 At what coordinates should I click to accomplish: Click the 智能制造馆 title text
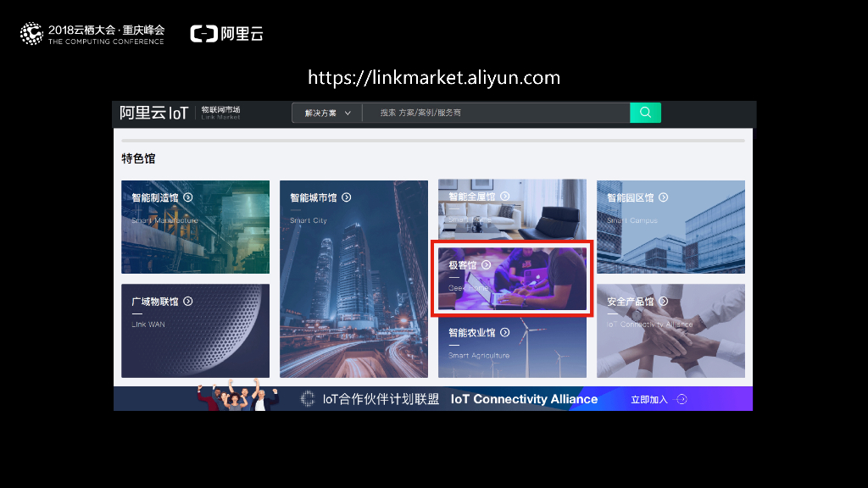pos(155,197)
